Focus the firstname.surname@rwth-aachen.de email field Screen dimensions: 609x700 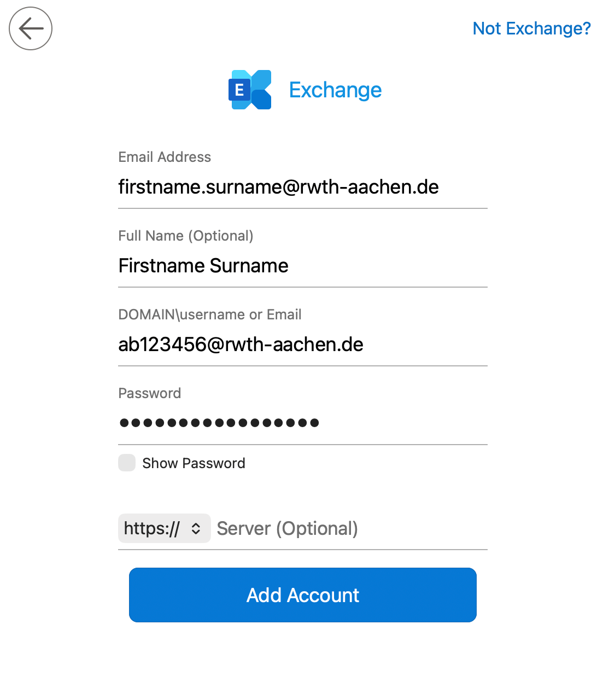tap(303, 187)
